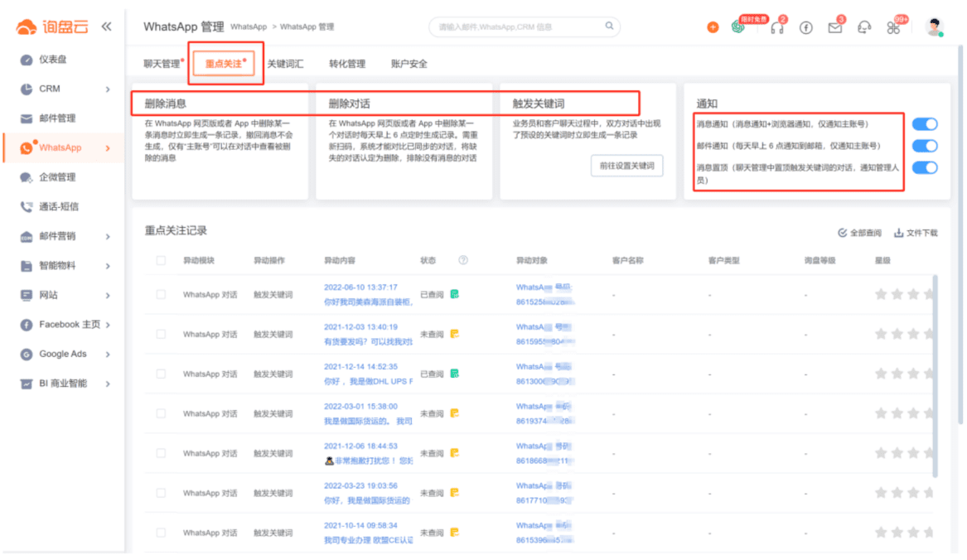Viewport: 967px width, 560px height.
Task: Click the help icon beside 状态 column
Action: coord(463,260)
